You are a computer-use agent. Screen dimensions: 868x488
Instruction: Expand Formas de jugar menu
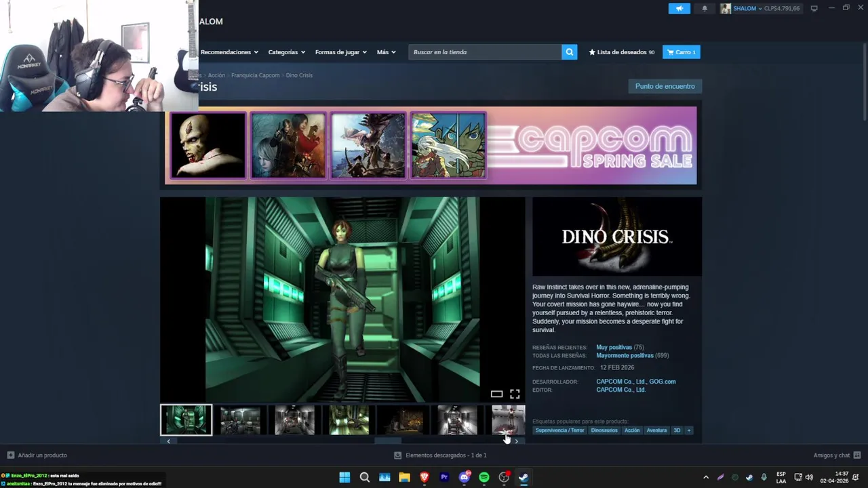pos(340,52)
